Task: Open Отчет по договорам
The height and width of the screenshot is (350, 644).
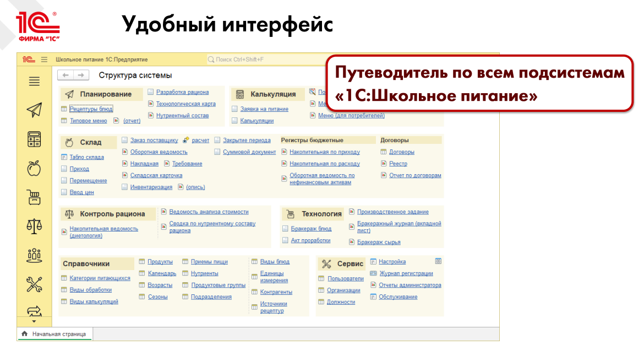Action: 415,175
